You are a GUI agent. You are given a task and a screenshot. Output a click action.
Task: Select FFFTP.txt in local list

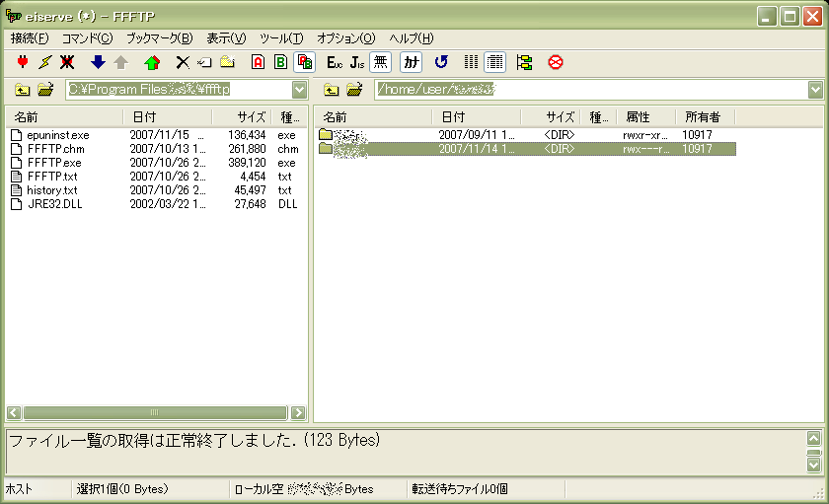52,177
